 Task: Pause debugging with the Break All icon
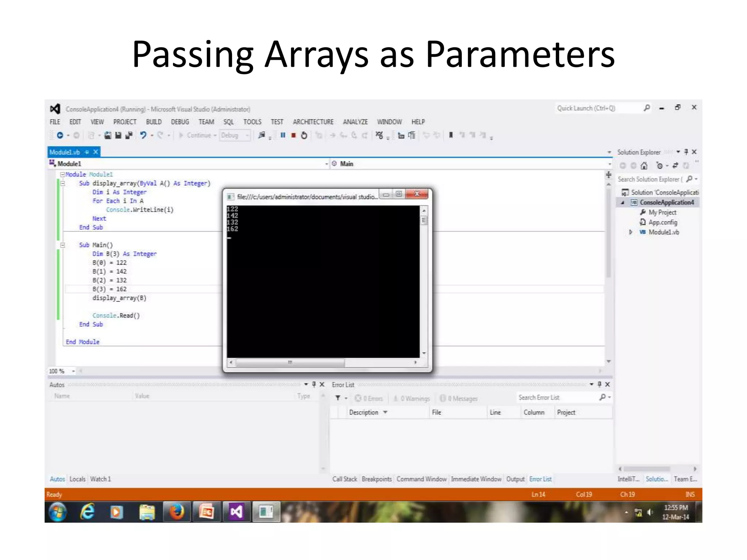click(283, 135)
